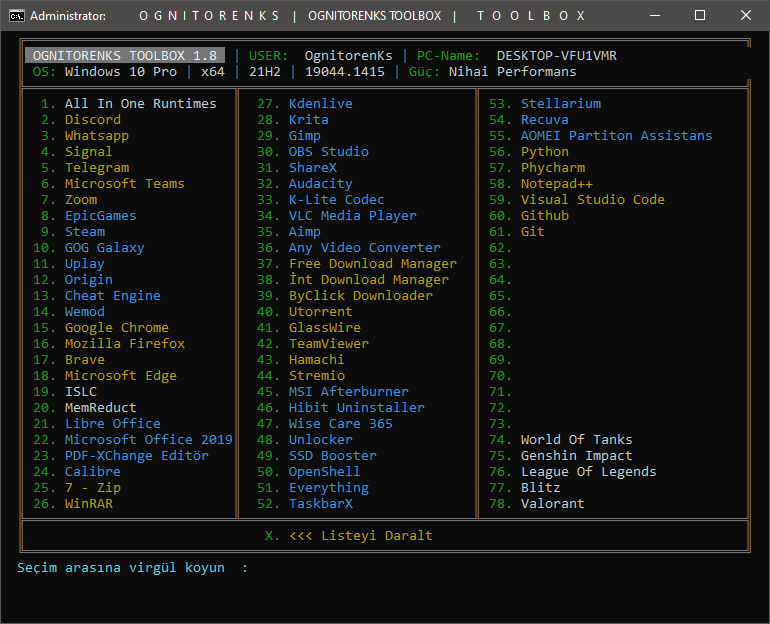Click the 'Windows 10 Pro' OS value
The height and width of the screenshot is (624, 770).
[x=121, y=72]
